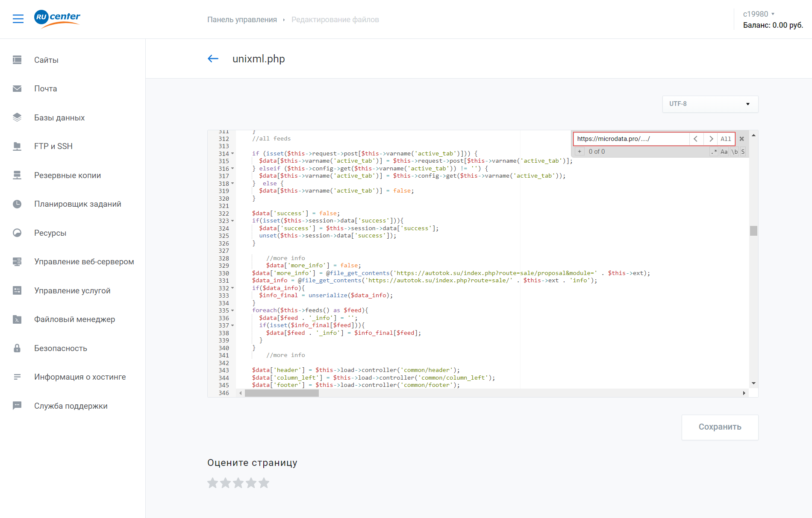812x518 pixels.
Task: Open the hamburger menu icon
Action: coord(18,19)
